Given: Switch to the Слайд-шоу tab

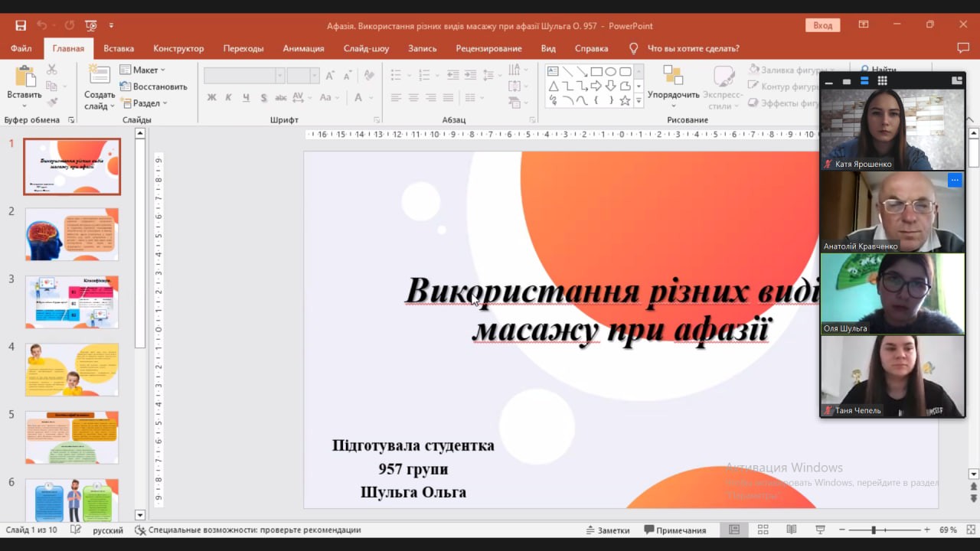Looking at the screenshot, I should (x=366, y=48).
